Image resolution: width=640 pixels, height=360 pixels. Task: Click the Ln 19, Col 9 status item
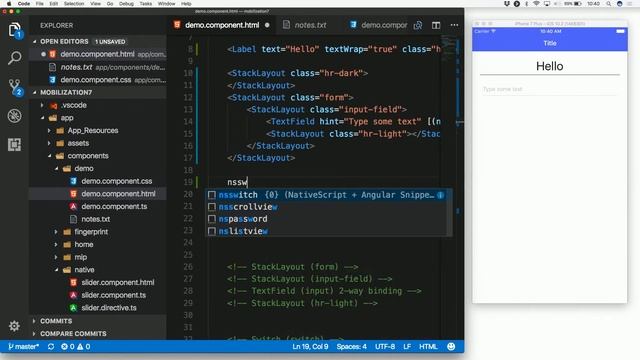310,347
